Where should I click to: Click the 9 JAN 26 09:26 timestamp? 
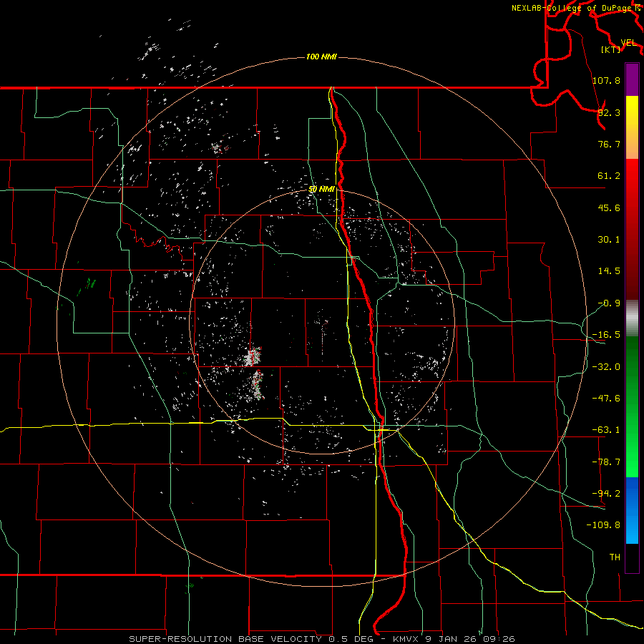point(469,639)
